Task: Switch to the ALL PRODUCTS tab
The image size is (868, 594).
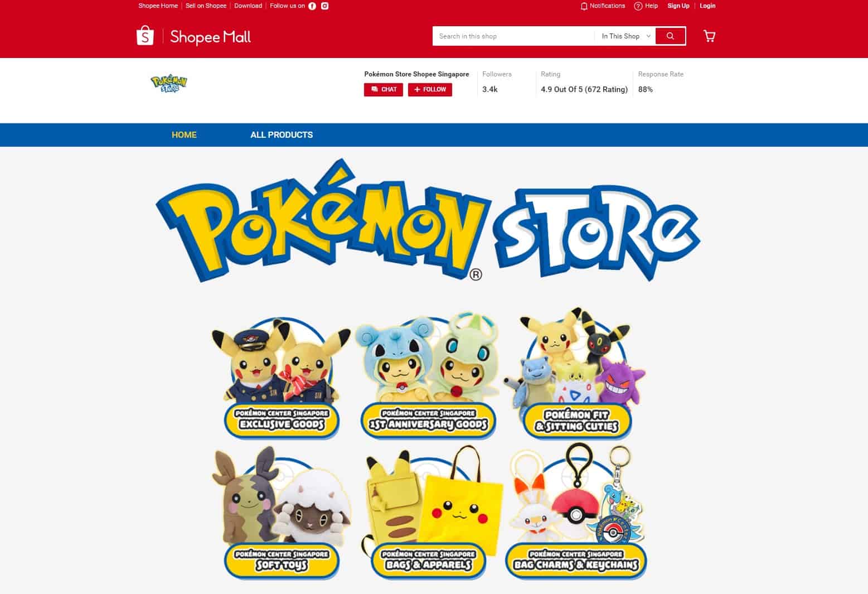Action: tap(282, 135)
